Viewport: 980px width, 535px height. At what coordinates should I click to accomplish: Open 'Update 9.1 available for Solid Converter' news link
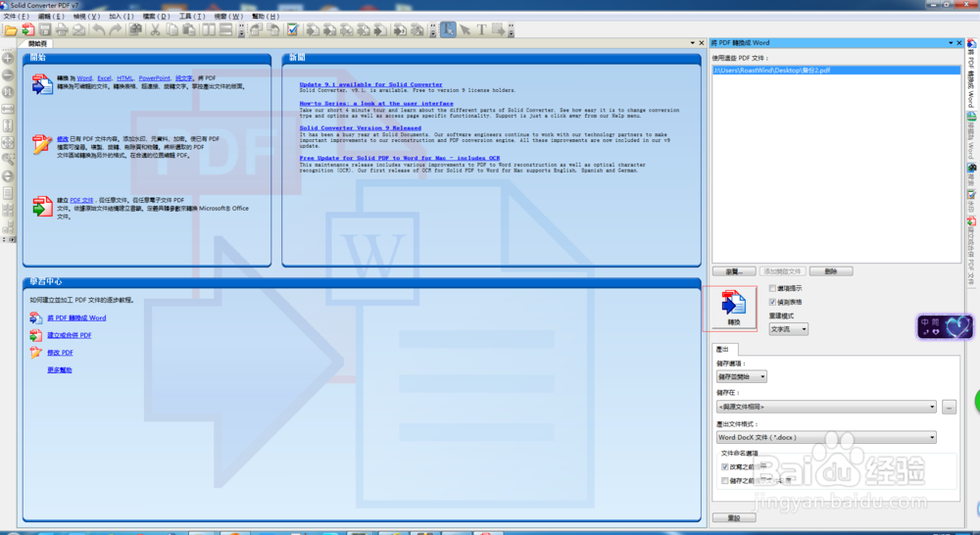(x=370, y=84)
